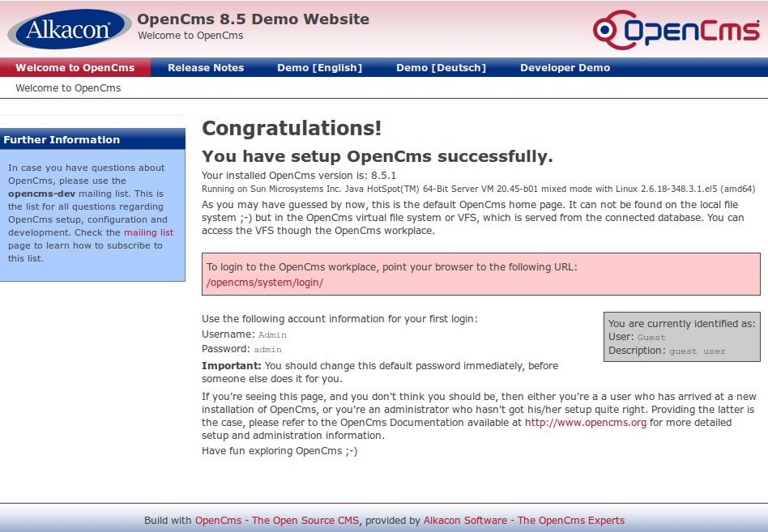The height and width of the screenshot is (532, 768).
Task: Select the Username value Admin
Action: coord(272,334)
